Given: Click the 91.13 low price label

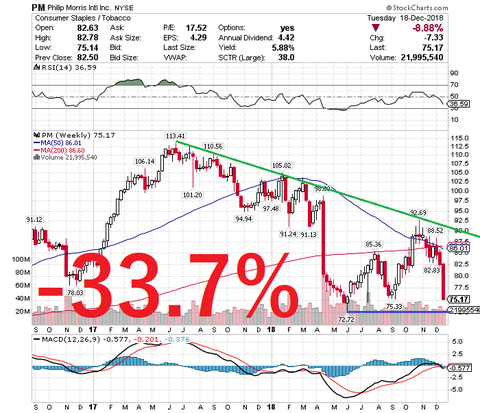Looking at the screenshot, I should point(308,234).
